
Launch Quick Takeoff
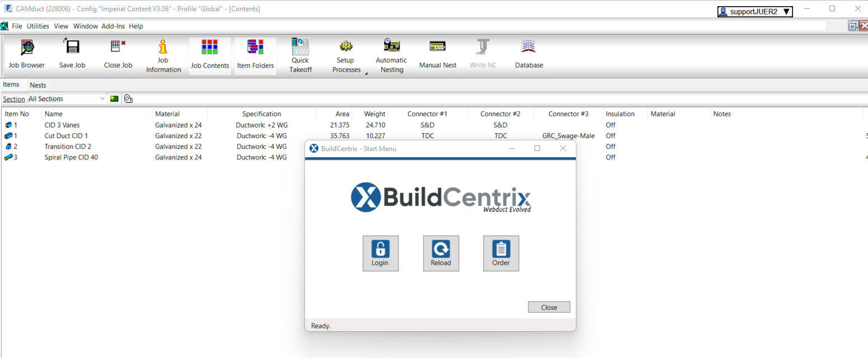pos(300,54)
